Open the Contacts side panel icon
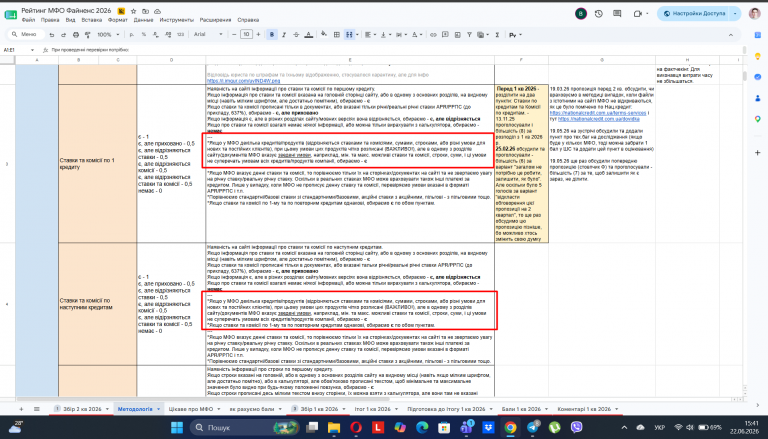 pos(757,98)
